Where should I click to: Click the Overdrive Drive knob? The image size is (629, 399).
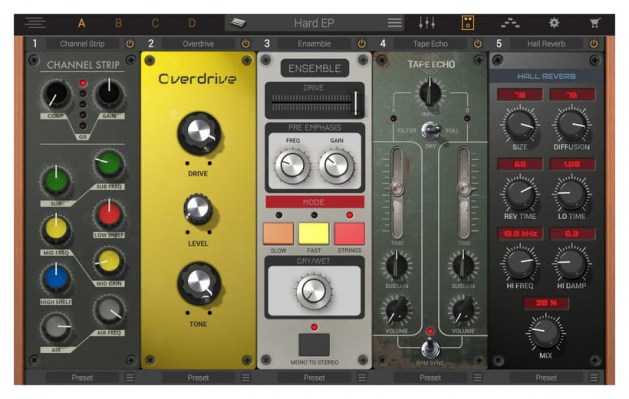point(199,134)
